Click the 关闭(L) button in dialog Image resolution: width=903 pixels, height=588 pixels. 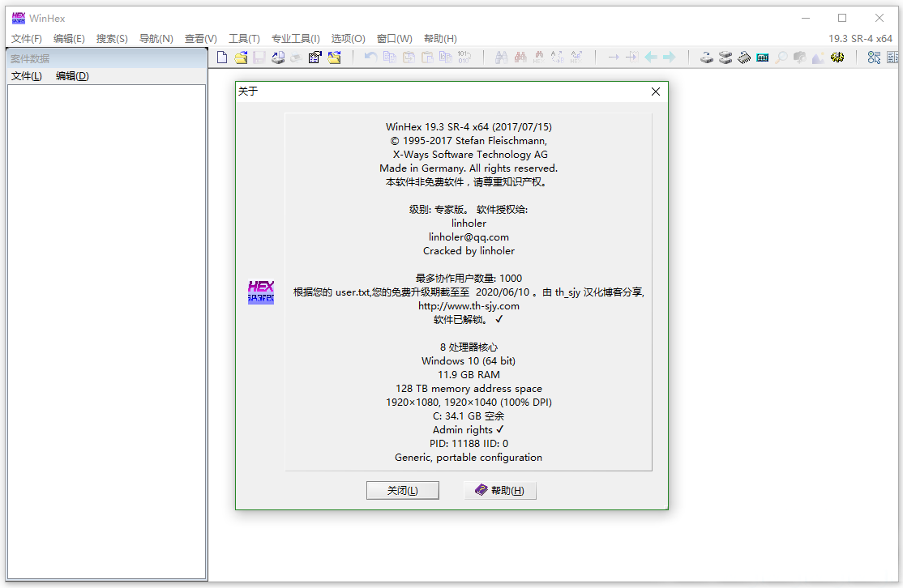(403, 490)
